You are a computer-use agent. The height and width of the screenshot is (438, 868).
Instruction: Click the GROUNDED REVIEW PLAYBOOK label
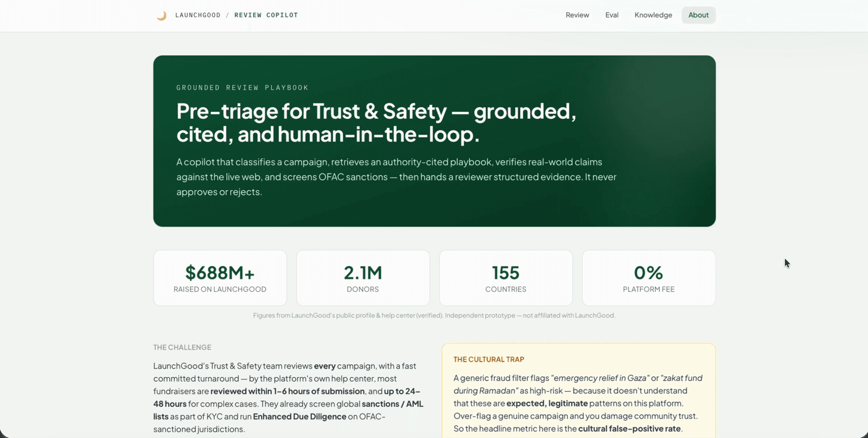point(242,88)
